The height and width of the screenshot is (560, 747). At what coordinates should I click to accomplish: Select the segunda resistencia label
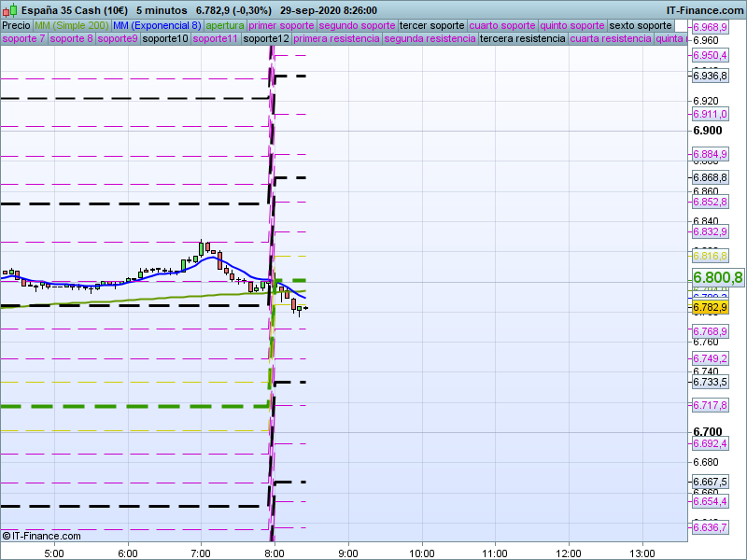430,38
